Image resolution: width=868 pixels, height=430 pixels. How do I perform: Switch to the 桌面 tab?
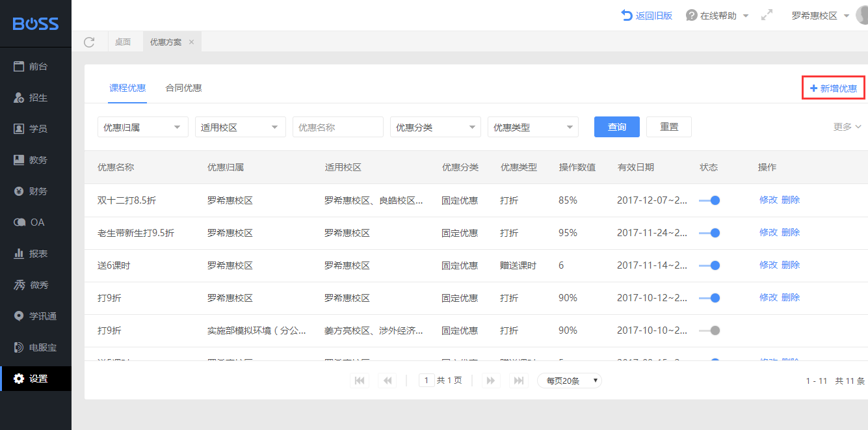pos(123,42)
